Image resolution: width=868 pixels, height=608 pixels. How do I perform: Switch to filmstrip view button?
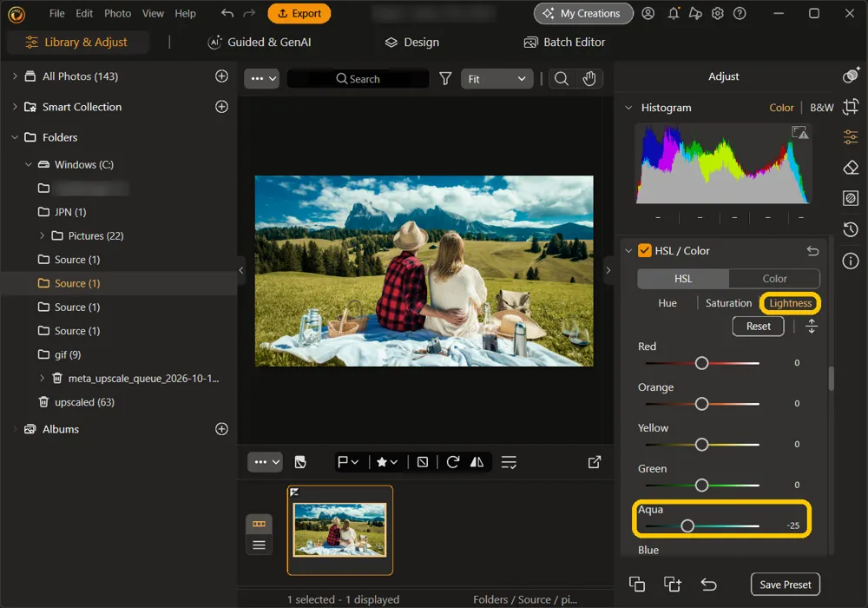(x=259, y=524)
